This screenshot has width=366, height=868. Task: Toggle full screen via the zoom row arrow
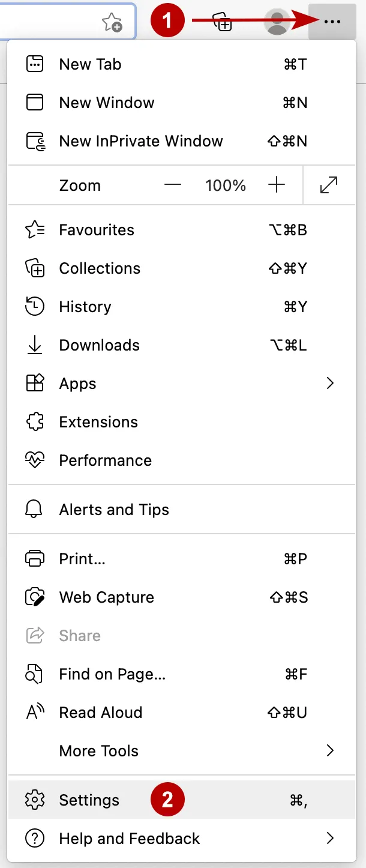tap(328, 185)
